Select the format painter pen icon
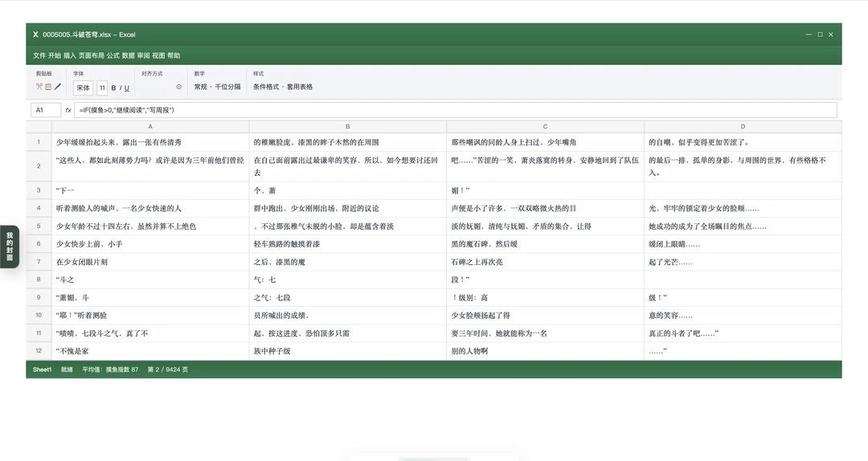The width and height of the screenshot is (868, 461). [58, 87]
